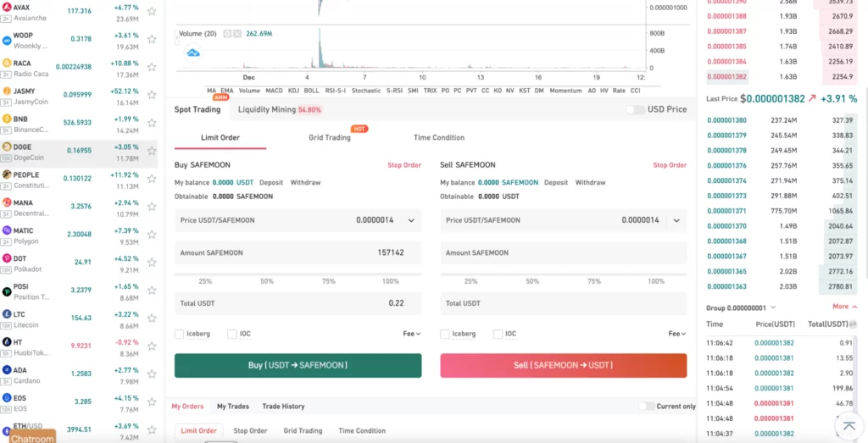Open the Chatroom button
868x443 pixels.
(33, 438)
